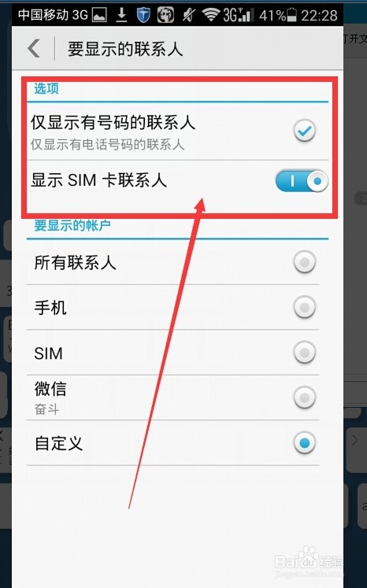
Task: Tap the 22:28 clock in status bar
Action: (x=319, y=16)
